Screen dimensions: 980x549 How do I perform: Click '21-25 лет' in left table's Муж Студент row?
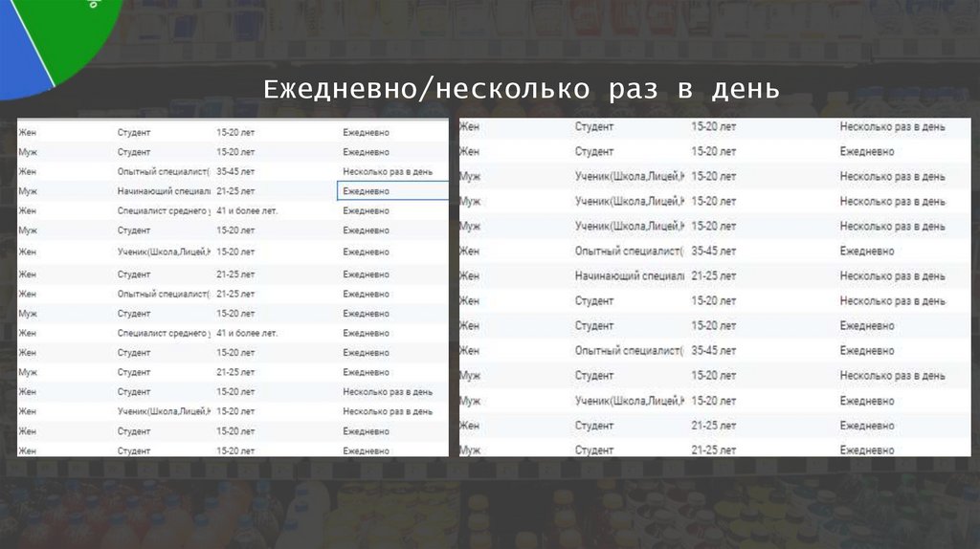point(235,372)
